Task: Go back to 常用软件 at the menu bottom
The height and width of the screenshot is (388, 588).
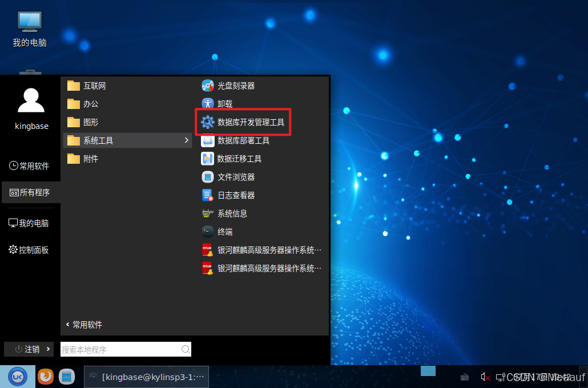Action: [84, 325]
